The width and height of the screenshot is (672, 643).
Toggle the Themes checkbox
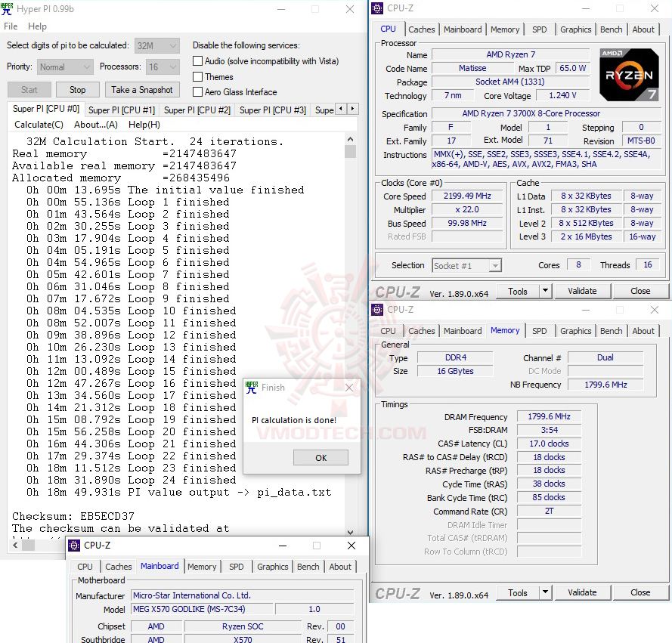197,76
